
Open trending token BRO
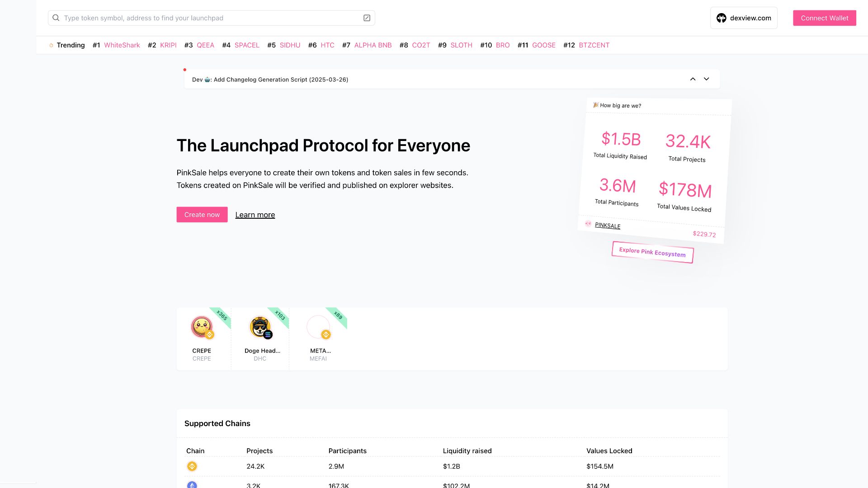pyautogui.click(x=503, y=45)
